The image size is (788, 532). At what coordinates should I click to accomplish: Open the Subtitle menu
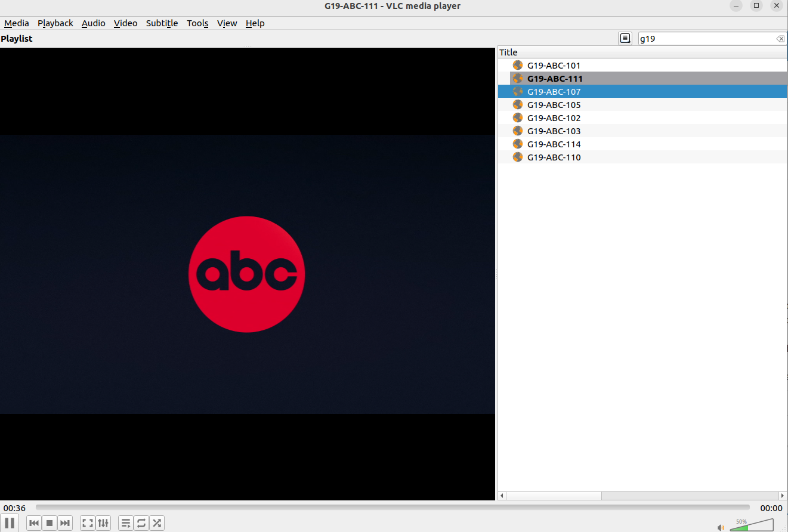pyautogui.click(x=162, y=23)
